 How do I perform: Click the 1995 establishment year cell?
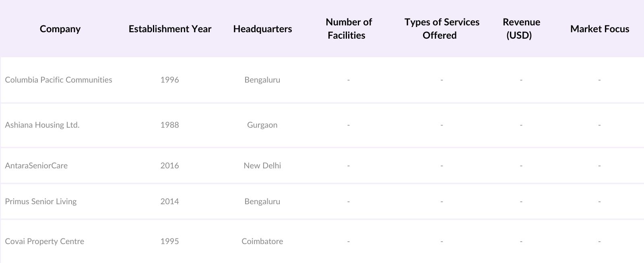[169, 241]
